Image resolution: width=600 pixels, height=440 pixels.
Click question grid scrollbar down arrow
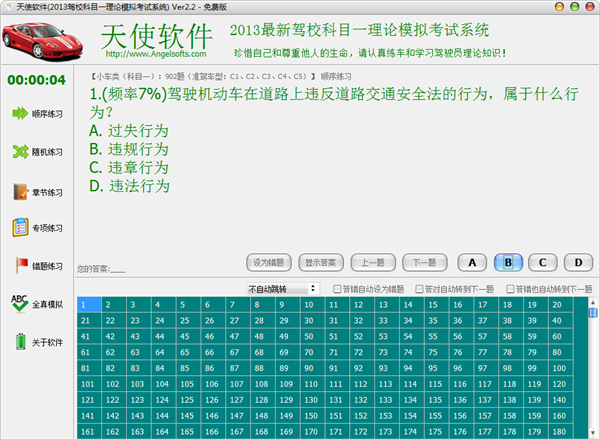[593, 433]
